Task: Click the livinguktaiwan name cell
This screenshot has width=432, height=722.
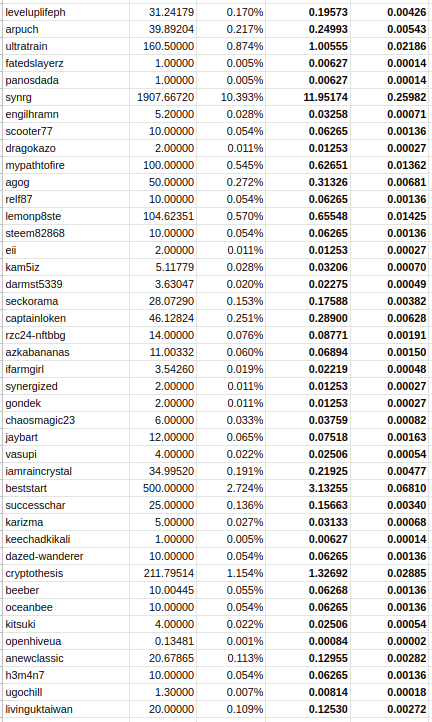Action: pos(66,709)
